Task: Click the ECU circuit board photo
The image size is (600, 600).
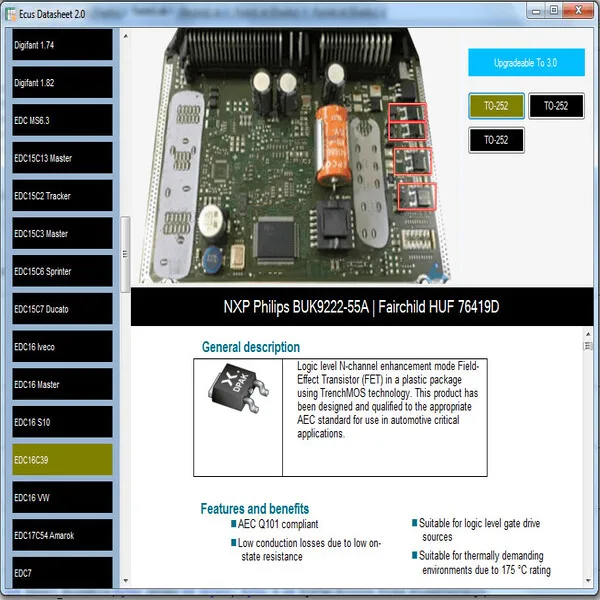Action: (295, 156)
